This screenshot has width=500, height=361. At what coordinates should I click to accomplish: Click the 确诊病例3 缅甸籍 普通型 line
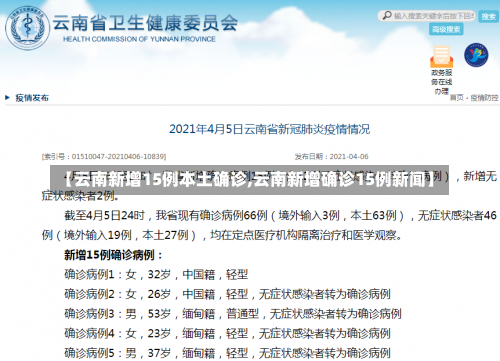coord(233,314)
